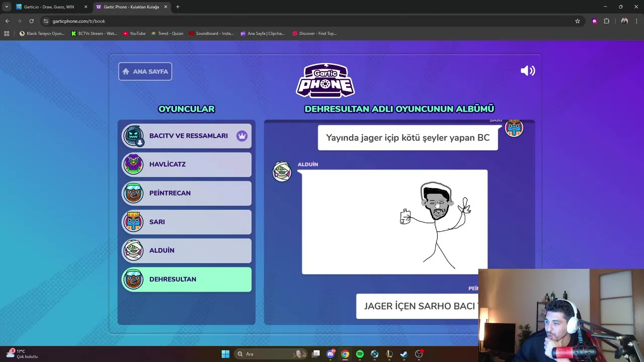Close the Gartic Phone tab
Viewport: 644px width, 362px height.
tap(166, 7)
